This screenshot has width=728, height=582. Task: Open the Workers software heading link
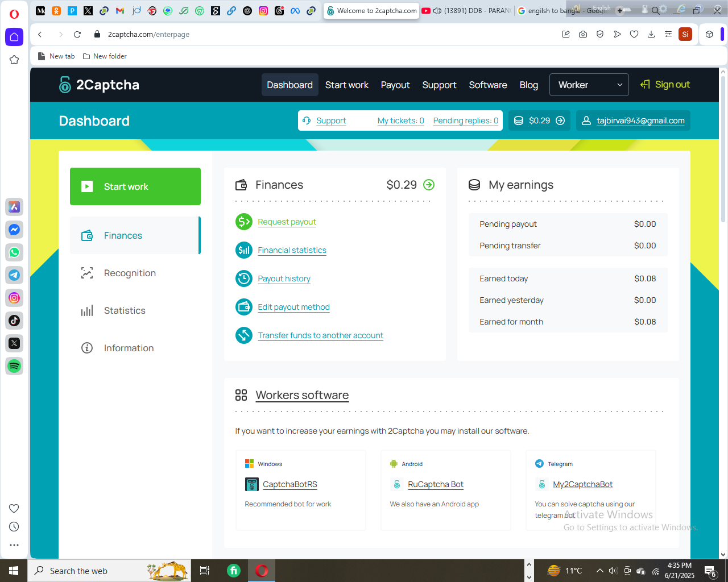click(x=302, y=395)
